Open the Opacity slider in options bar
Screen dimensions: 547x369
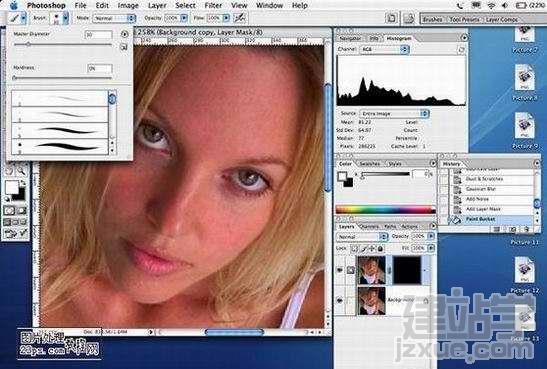click(184, 18)
